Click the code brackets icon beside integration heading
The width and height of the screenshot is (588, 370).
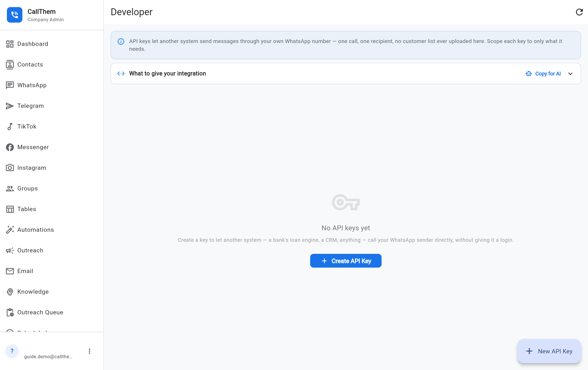coord(121,74)
